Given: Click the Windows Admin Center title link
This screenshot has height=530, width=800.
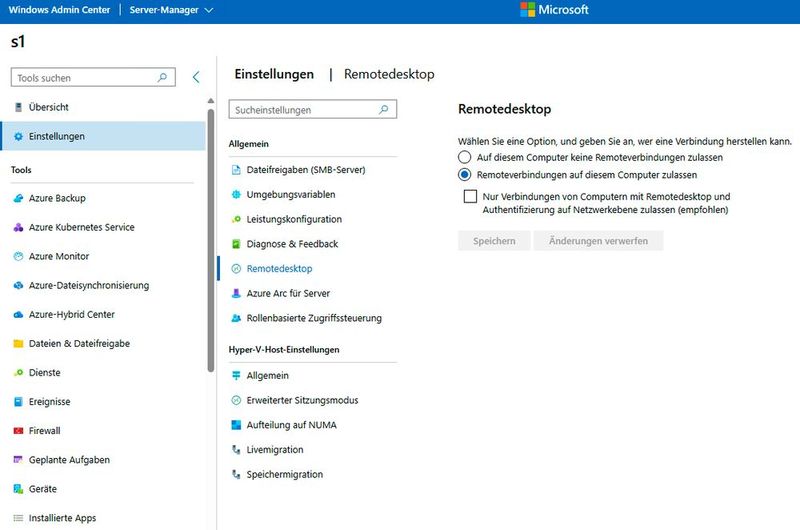Looking at the screenshot, I should [59, 10].
